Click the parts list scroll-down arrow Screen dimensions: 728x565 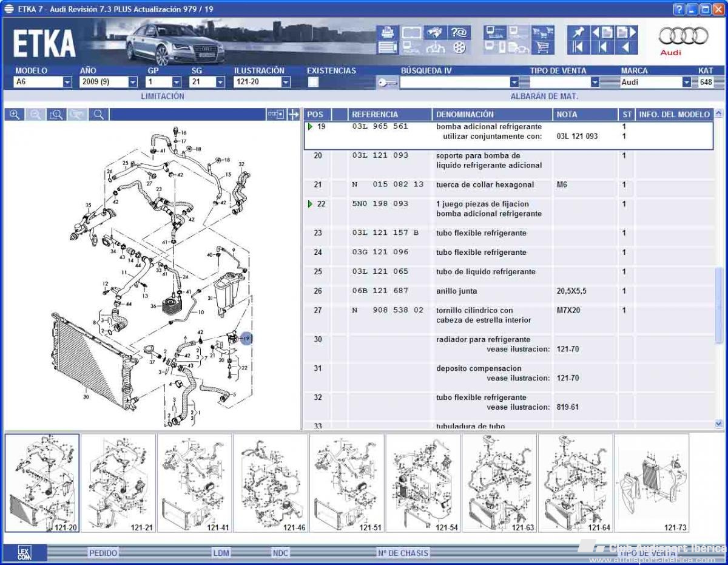click(719, 424)
